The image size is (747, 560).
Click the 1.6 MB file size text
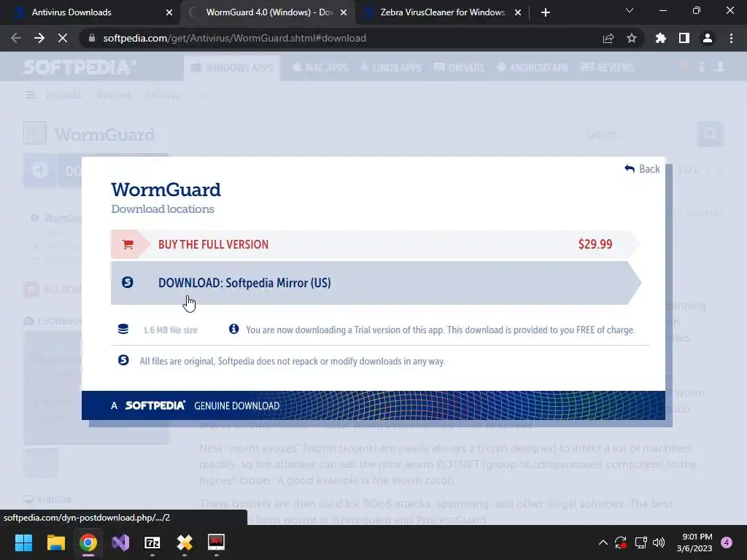pyautogui.click(x=170, y=330)
